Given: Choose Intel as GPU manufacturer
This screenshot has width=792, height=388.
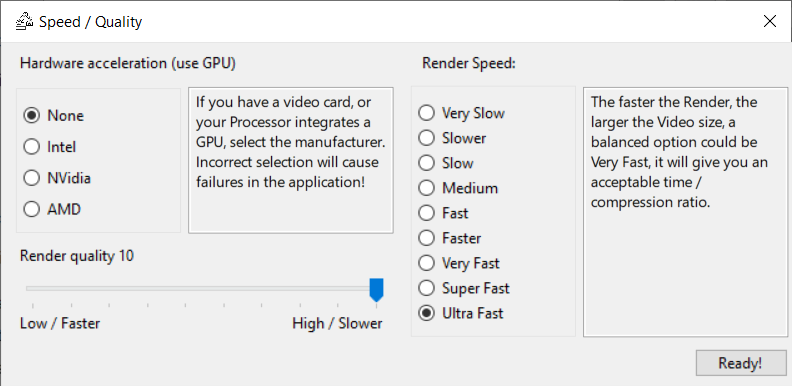Looking at the screenshot, I should pos(50,147).
